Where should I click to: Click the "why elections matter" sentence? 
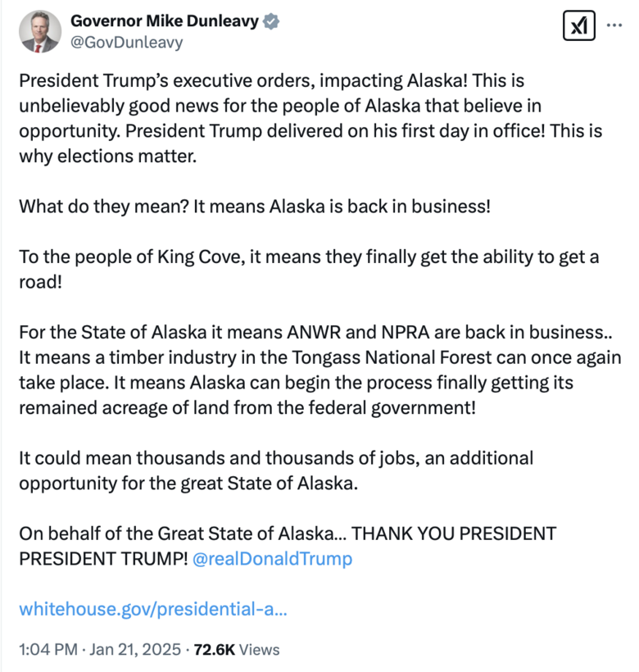coord(108,156)
